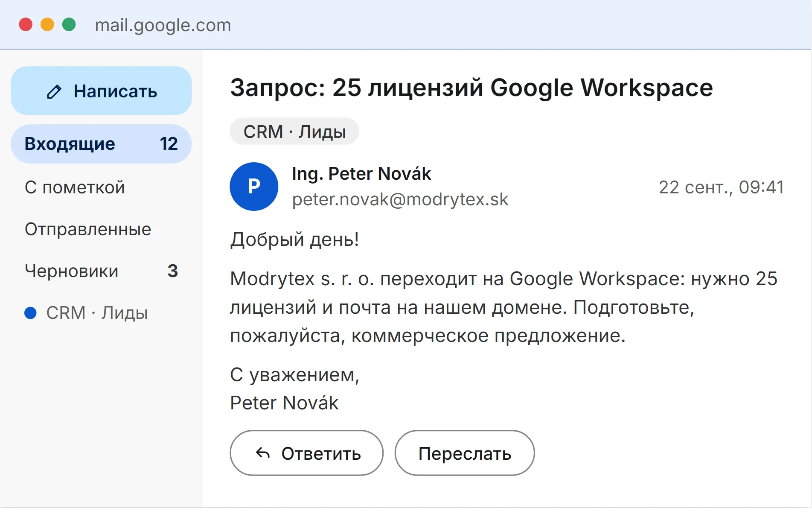
Task: Click the timestamp 22 сент., 09:41
Action: 721,187
